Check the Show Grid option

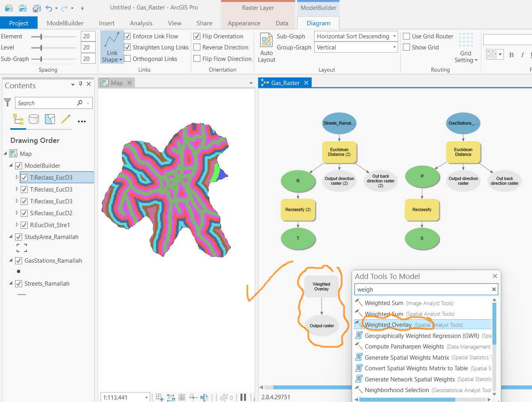tap(406, 47)
